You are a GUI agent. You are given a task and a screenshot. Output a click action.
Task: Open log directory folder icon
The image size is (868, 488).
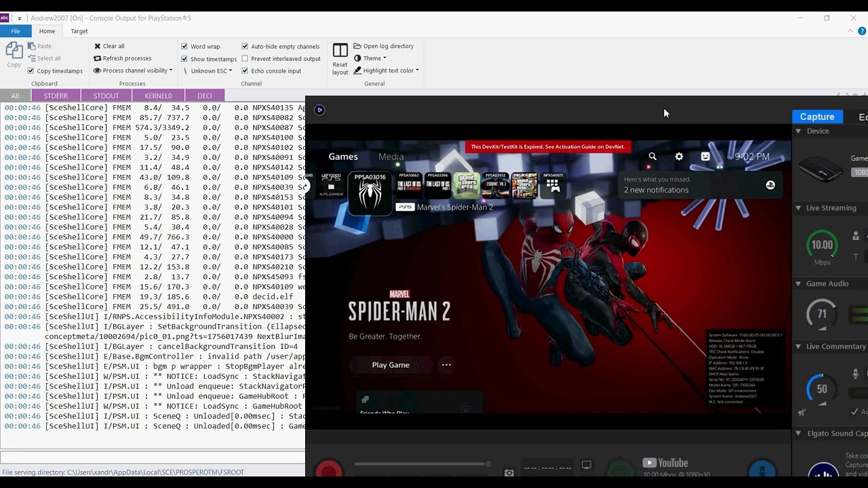tap(357, 46)
